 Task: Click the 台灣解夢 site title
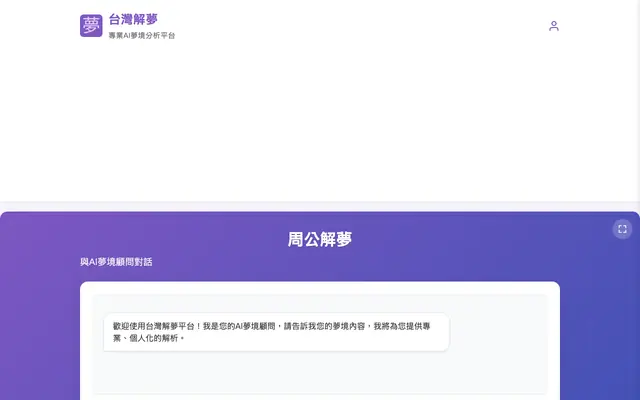133,19
